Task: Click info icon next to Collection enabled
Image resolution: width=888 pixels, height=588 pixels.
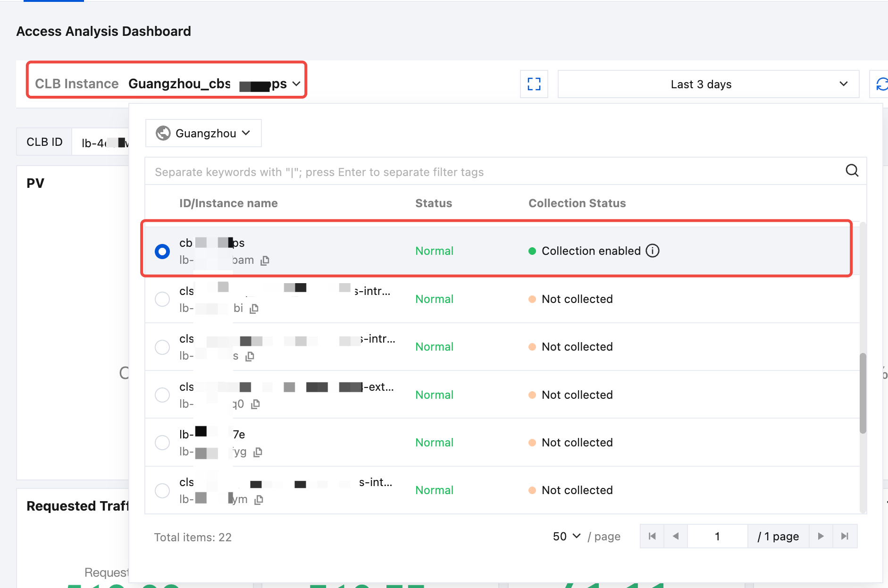Action: click(x=653, y=251)
